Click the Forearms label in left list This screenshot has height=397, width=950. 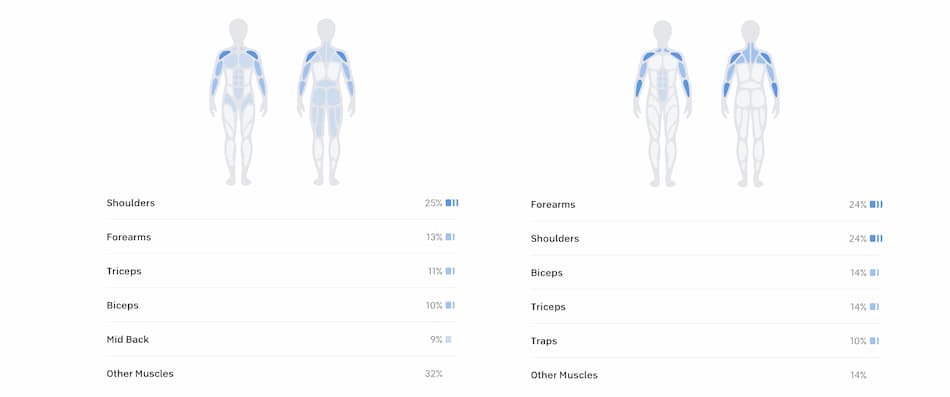(128, 237)
